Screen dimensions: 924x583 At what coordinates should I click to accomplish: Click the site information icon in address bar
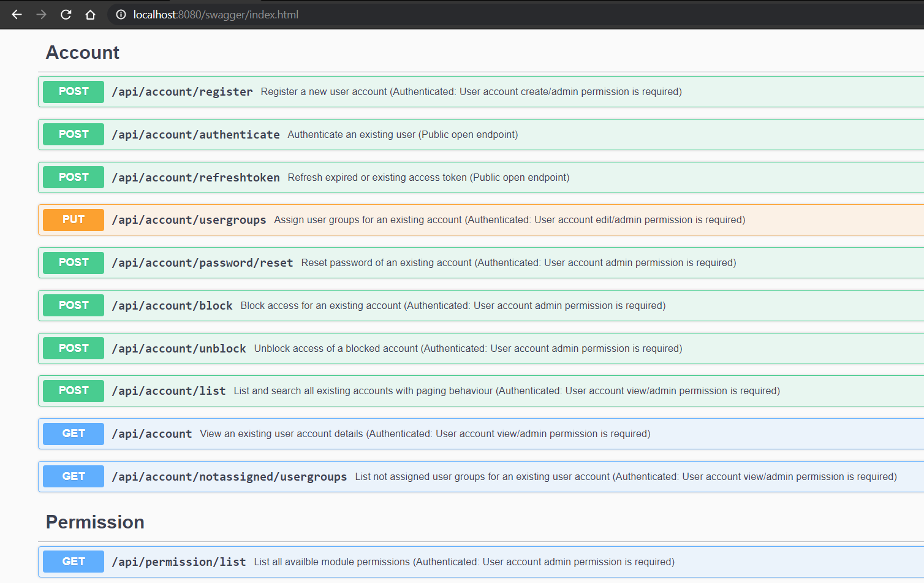(121, 14)
